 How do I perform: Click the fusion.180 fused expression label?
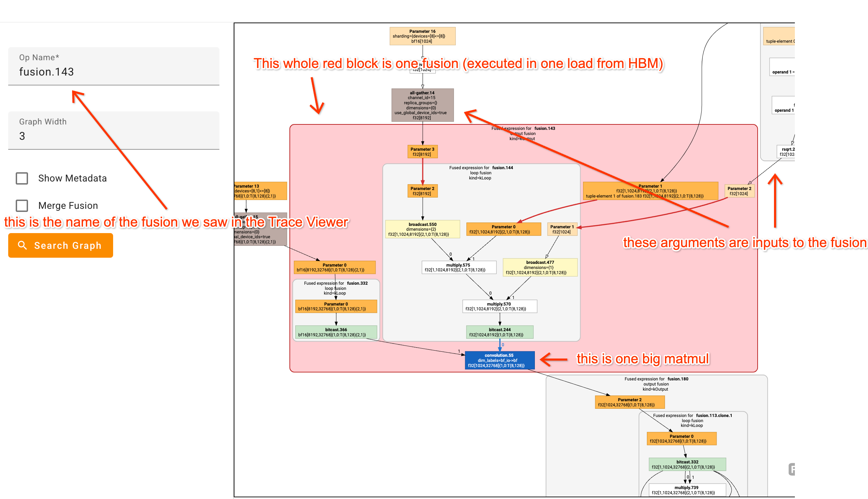pos(677,379)
